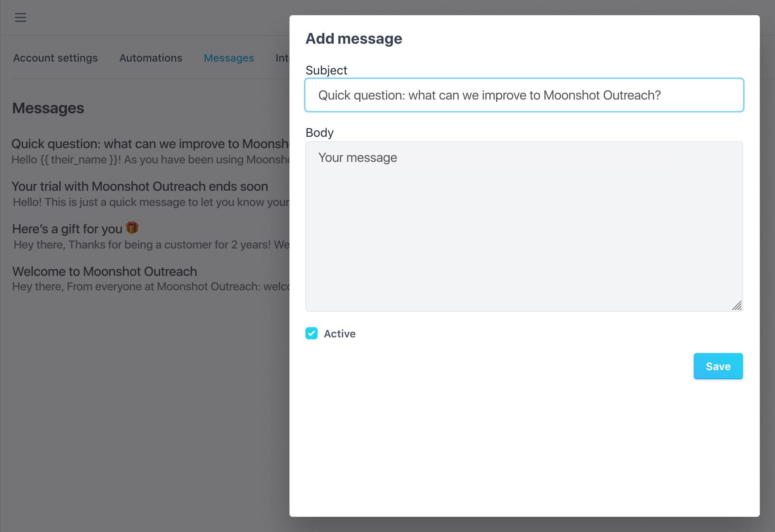
Task: Switch to Account settings tab
Action: click(x=55, y=58)
